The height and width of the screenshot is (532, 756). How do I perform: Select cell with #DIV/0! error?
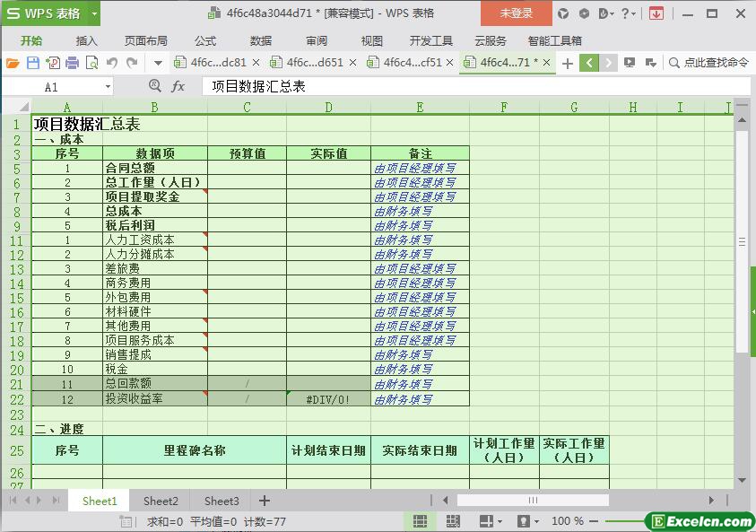tap(328, 399)
